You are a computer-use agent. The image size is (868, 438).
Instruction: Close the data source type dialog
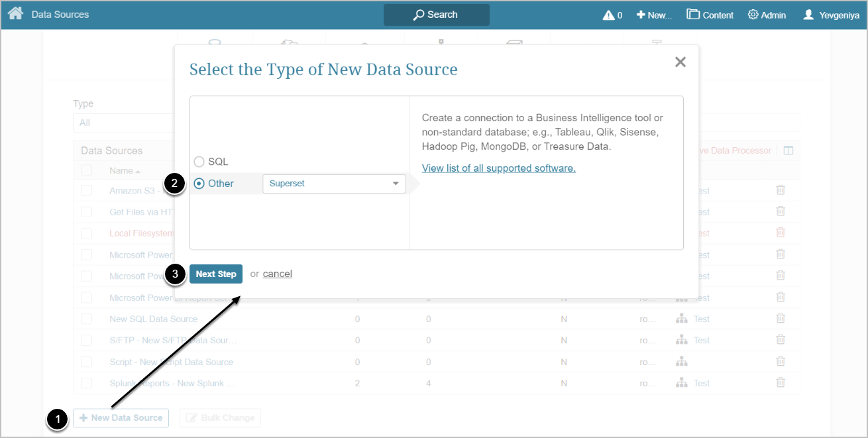680,62
